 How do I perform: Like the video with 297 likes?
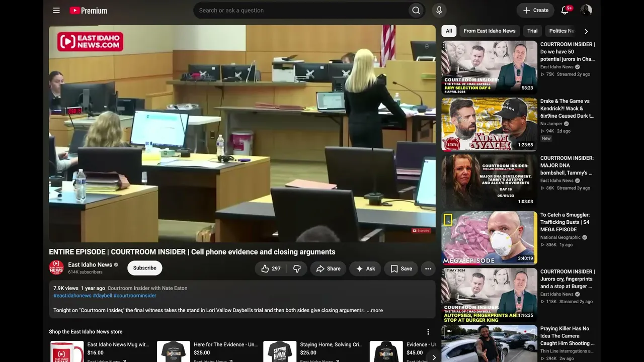point(271,268)
